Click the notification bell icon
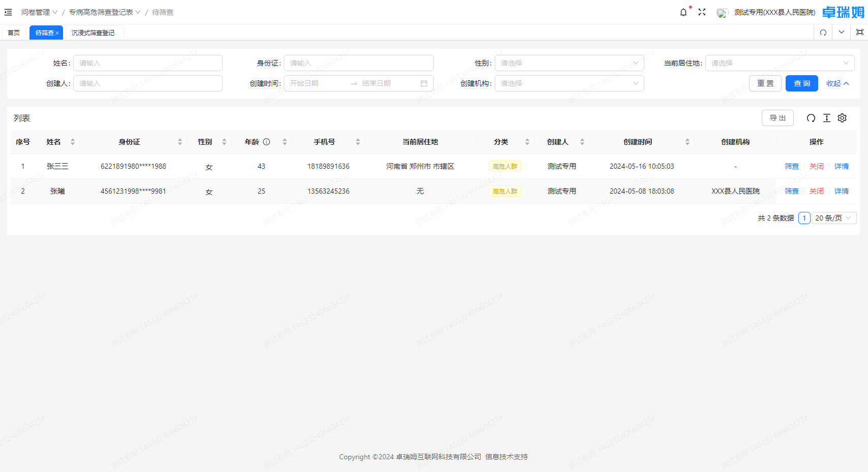The width and height of the screenshot is (868, 472). 683,12
